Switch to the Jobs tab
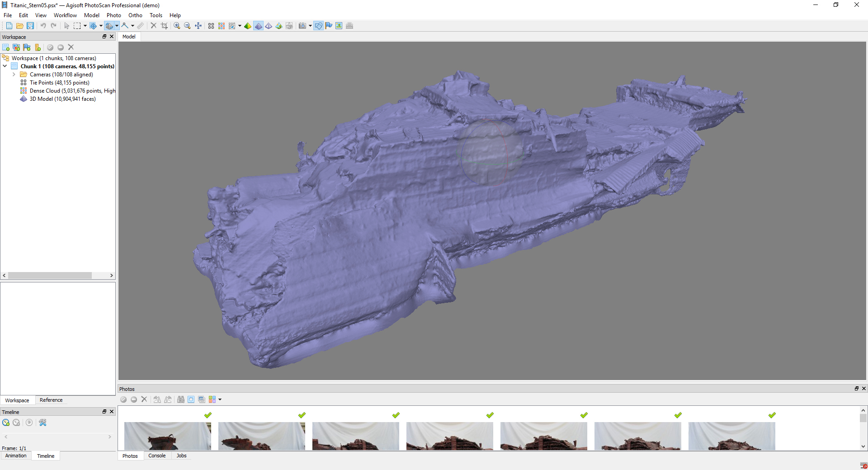868x470 pixels. [181, 456]
